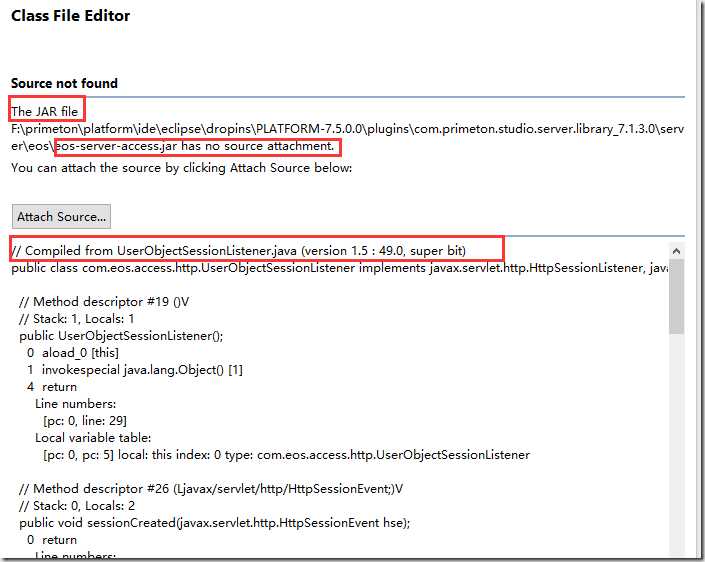Image resolution: width=705 pixels, height=562 pixels.
Task: Click the scrollbar up arrow
Action: click(676, 251)
